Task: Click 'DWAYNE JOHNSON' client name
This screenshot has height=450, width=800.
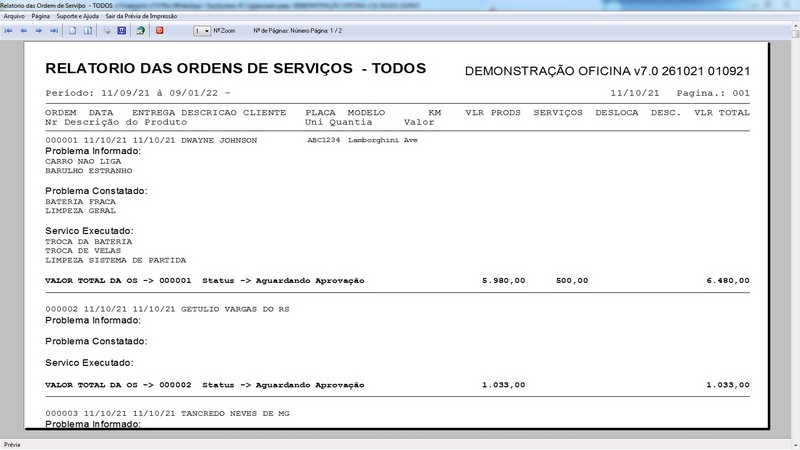Action: [x=219, y=140]
